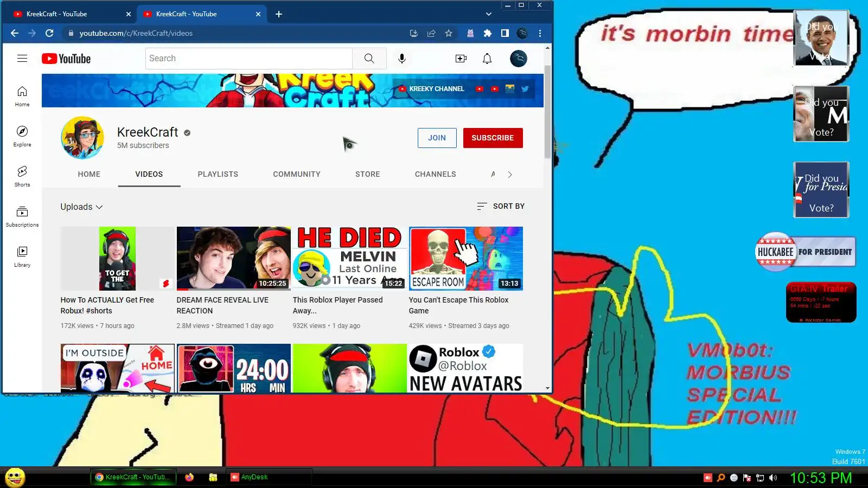Viewport: 868px width, 488px height.
Task: Open the YouTube guide hamburger menu
Action: pos(22,59)
